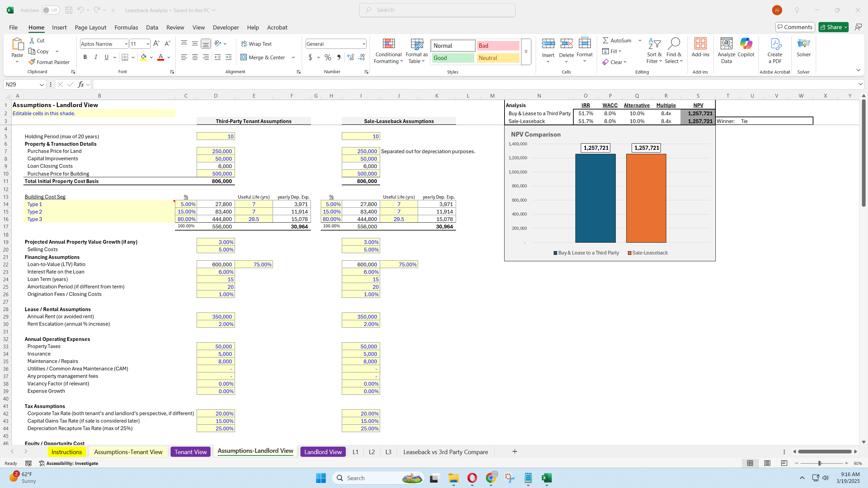868x488 pixels.
Task: Toggle Bold formatting
Action: tap(85, 57)
